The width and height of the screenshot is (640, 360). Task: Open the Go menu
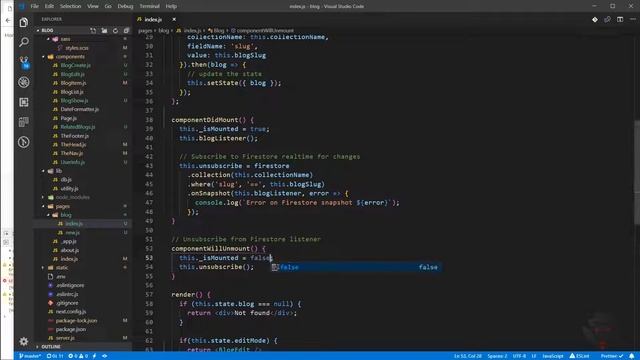coord(108,6)
